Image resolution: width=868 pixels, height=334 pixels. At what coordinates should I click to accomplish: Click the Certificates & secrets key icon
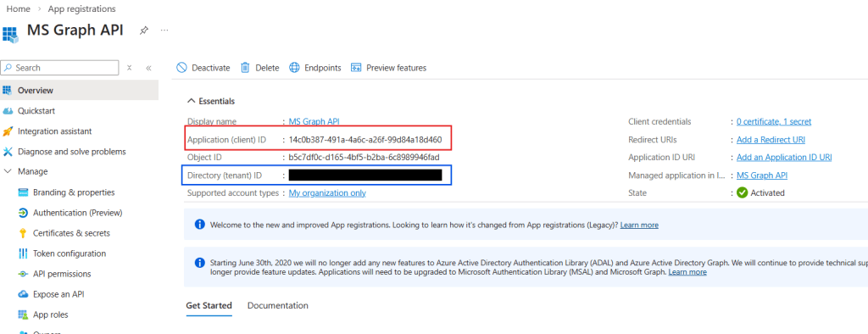point(23,233)
